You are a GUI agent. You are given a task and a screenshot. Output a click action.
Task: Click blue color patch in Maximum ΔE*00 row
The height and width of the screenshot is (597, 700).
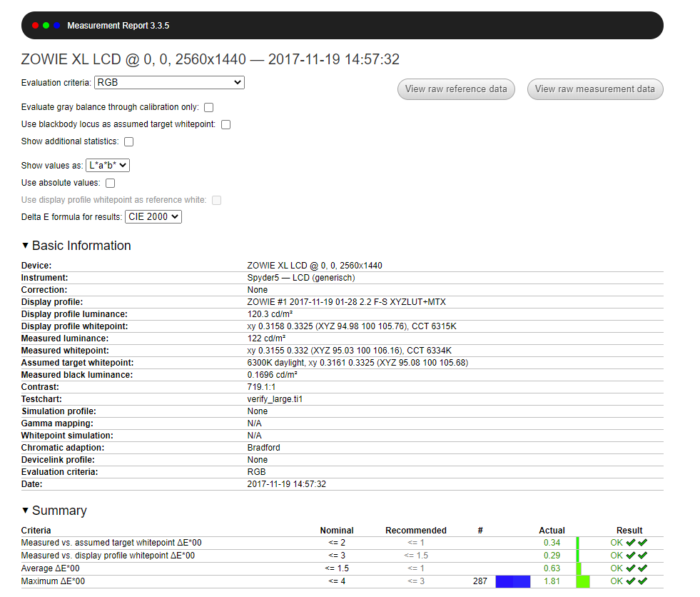[513, 581]
